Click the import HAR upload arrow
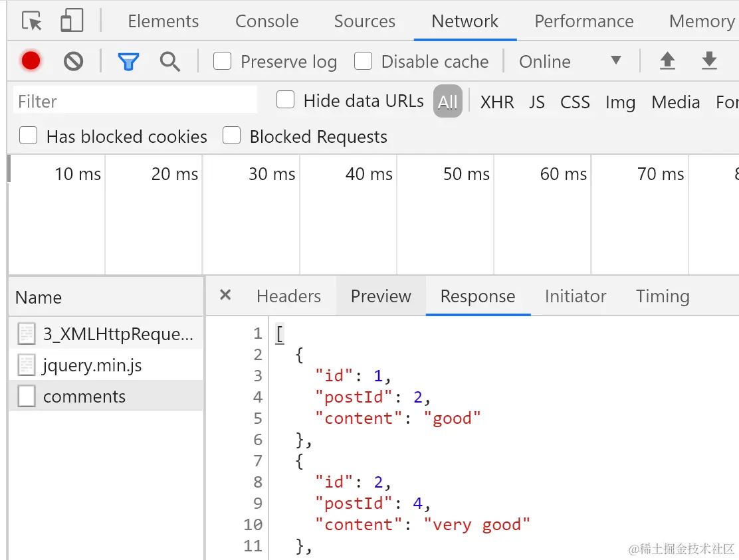The width and height of the screenshot is (739, 560). [667, 61]
